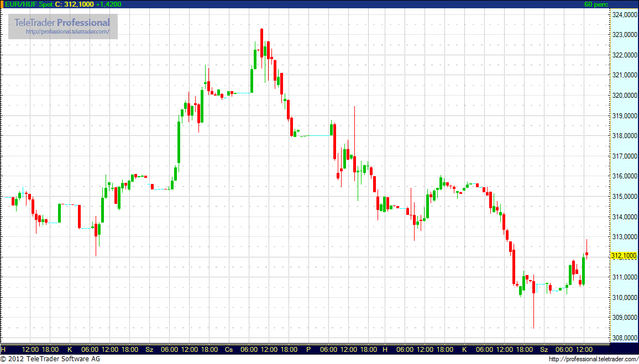Select the 323,0000 price axis label
Viewport: 639px width, 364px height.
coord(624,35)
